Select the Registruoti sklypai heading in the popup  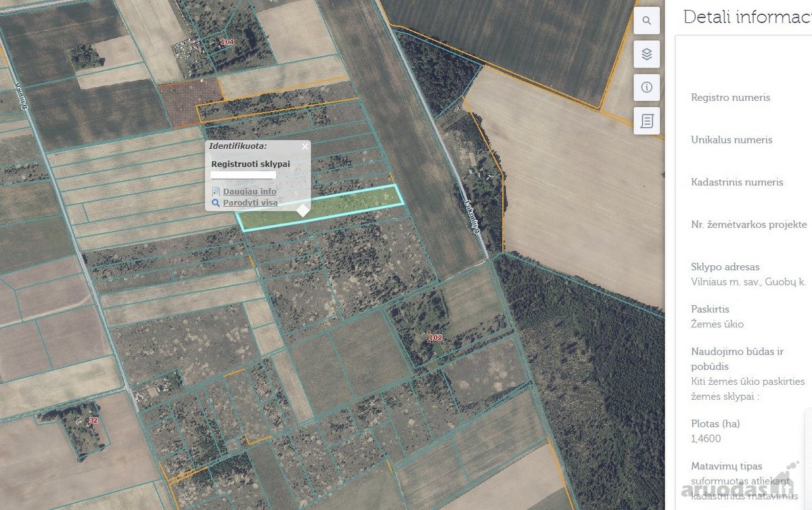(x=250, y=164)
